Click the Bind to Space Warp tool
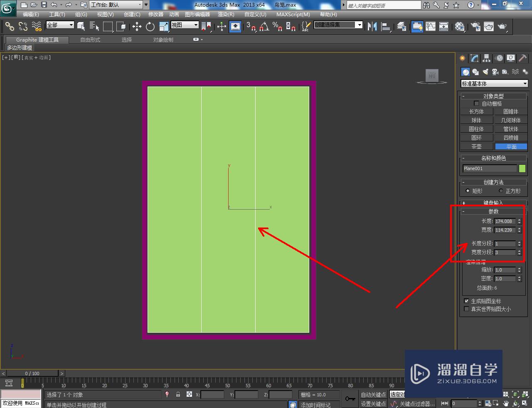 coord(37,27)
